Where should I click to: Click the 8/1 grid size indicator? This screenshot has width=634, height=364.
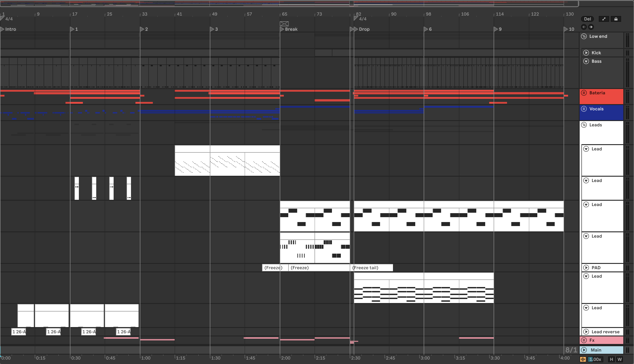(x=571, y=350)
